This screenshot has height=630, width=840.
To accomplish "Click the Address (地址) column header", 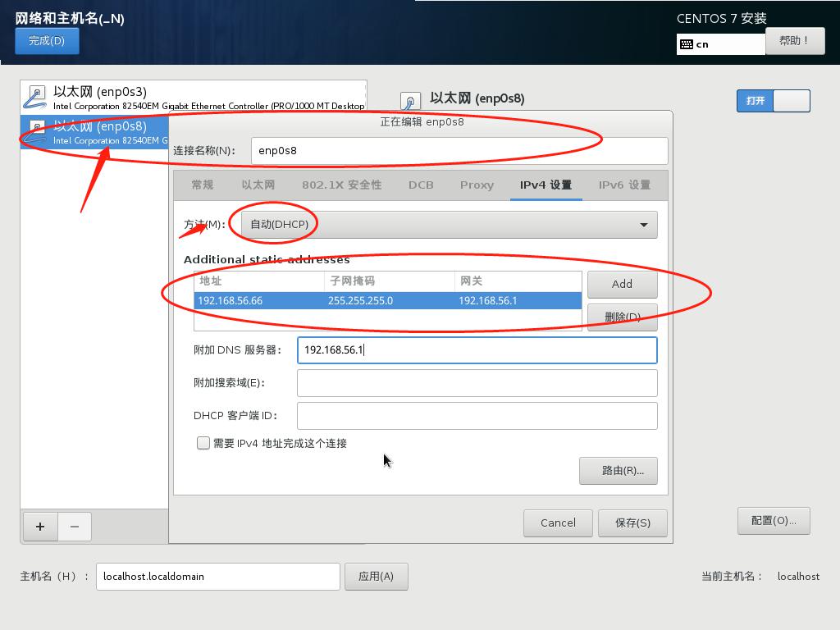I will click(258, 281).
